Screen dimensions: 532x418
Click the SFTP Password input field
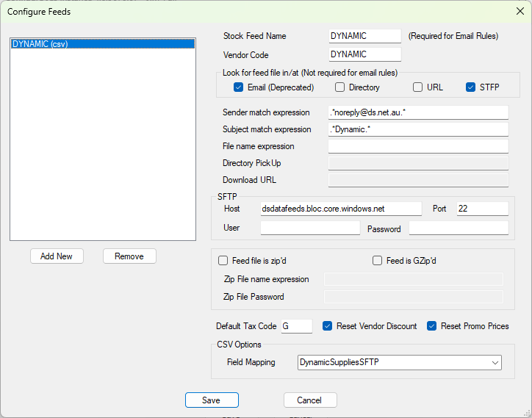459,228
